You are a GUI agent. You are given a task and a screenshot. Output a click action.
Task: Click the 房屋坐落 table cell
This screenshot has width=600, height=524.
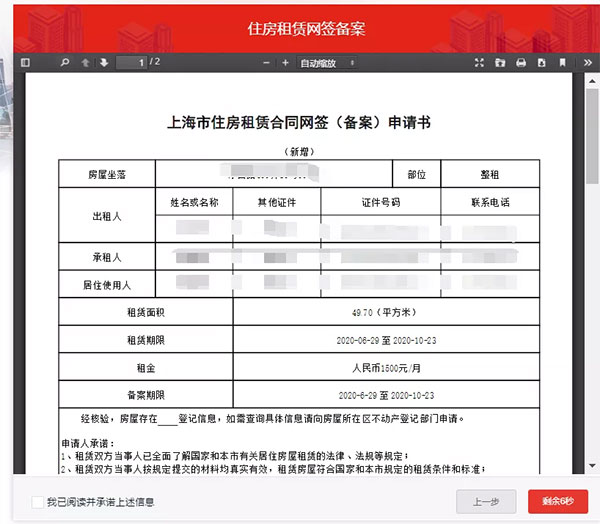[107, 174]
